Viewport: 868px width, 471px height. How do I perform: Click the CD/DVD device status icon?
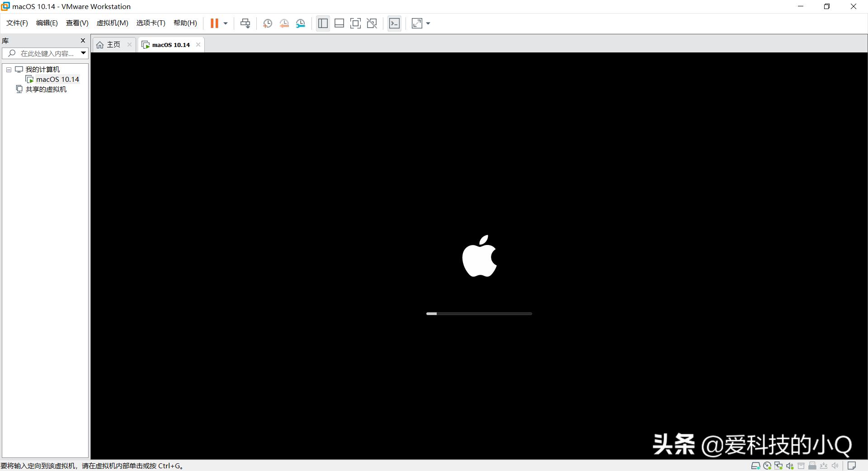coord(767,466)
